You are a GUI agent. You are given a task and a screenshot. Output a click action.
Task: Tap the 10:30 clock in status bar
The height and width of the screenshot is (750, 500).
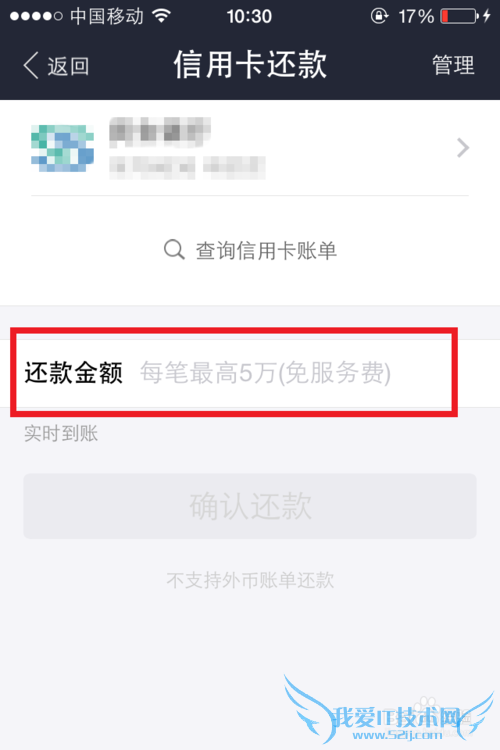click(249, 16)
